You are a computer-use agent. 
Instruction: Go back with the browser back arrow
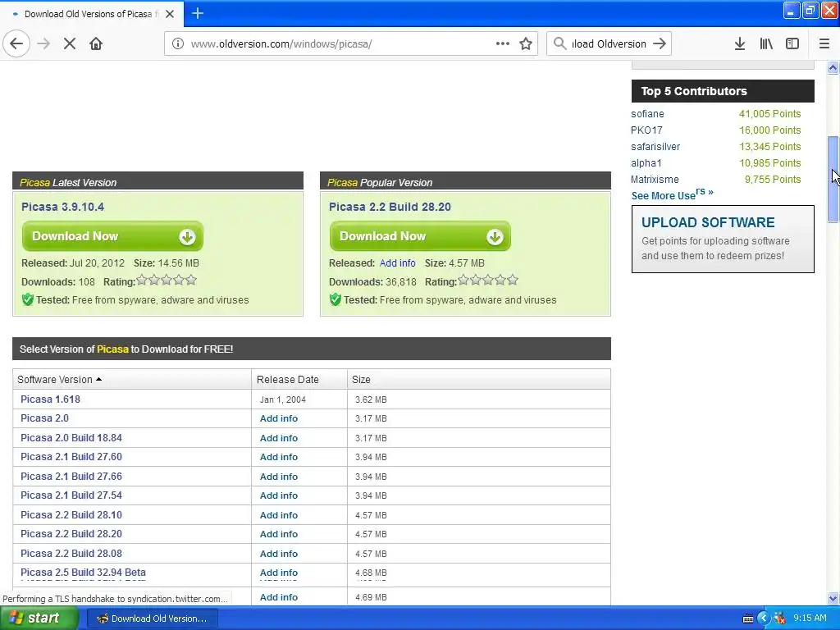[16, 43]
